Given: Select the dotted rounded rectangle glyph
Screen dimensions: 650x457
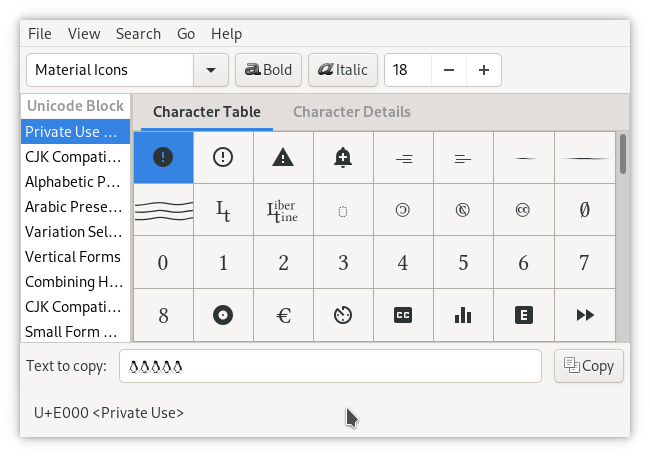Looking at the screenshot, I should (343, 210).
